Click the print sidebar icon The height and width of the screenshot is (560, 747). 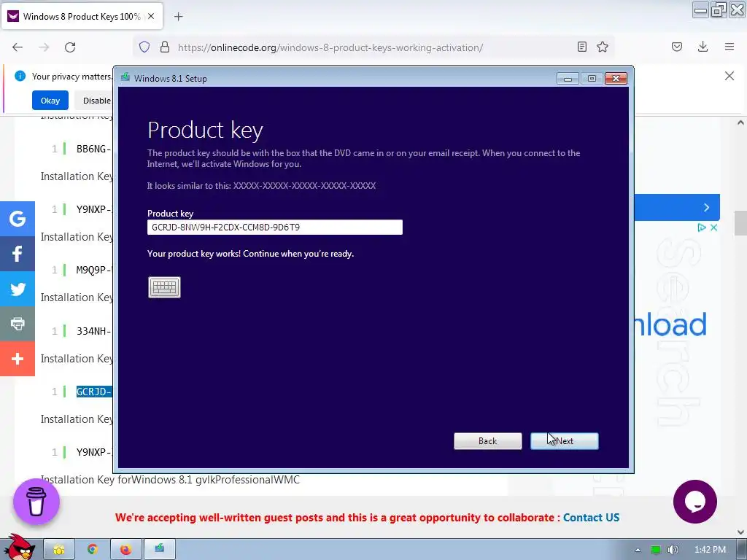tap(18, 323)
